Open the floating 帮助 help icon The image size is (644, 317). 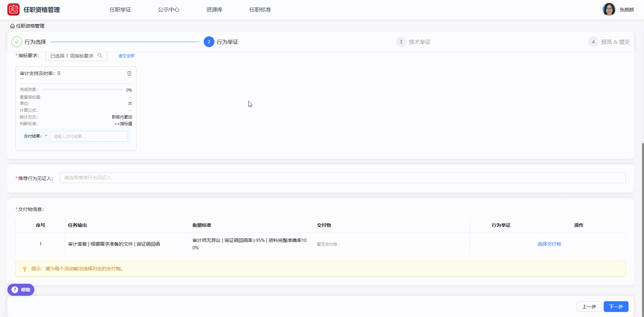pyautogui.click(x=14, y=289)
